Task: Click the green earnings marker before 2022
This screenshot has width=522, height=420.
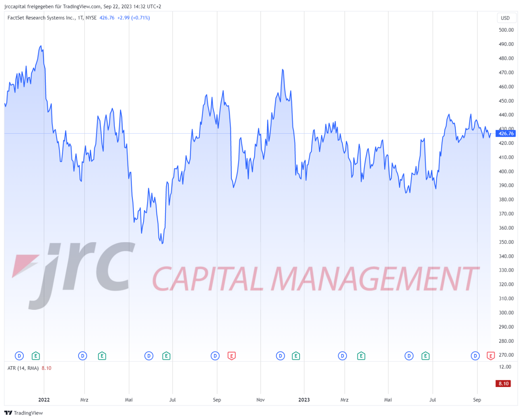Action: [x=36, y=356]
